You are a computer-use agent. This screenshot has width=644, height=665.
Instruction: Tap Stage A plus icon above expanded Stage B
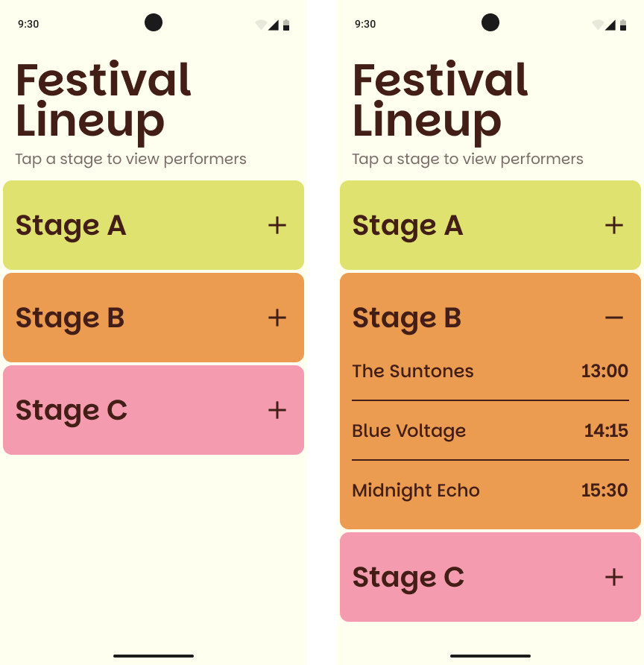614,225
